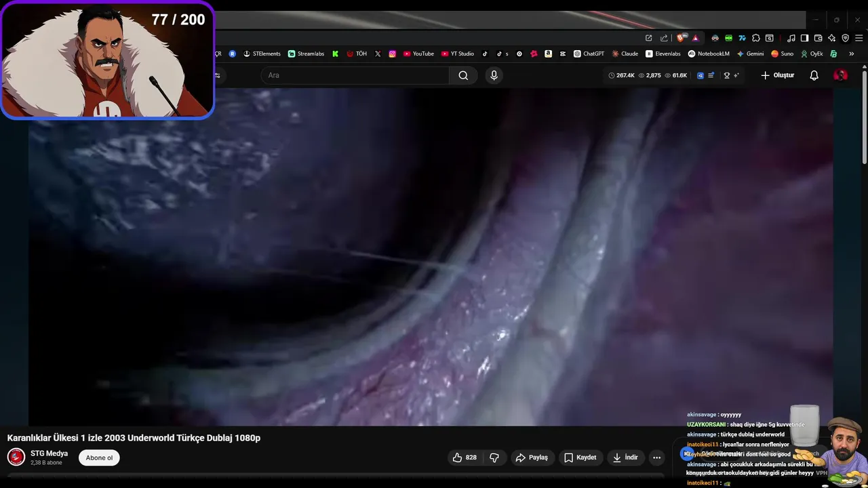Screen dimensions: 868x488
Task: Open the ChatGPT bookmark
Action: [589, 54]
